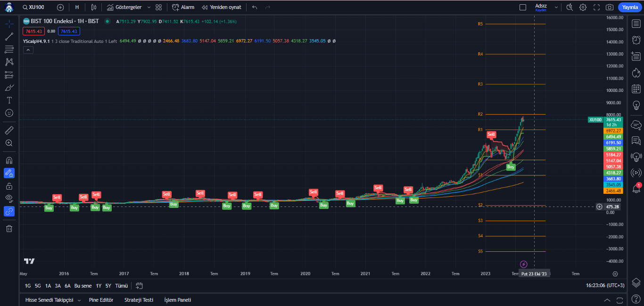Switch to the Pine Editör tab

(x=101, y=299)
